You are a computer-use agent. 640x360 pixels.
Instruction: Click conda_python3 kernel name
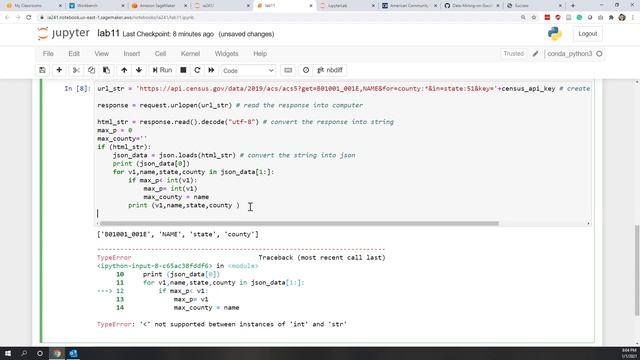coord(569,53)
